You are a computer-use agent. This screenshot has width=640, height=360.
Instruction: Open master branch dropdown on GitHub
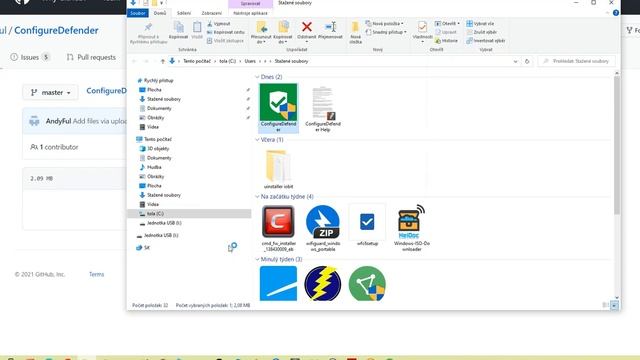51,93
